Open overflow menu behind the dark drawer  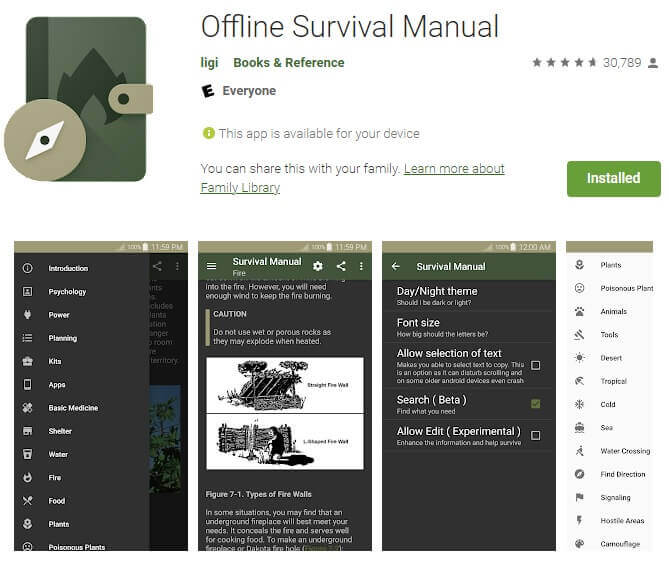177,266
